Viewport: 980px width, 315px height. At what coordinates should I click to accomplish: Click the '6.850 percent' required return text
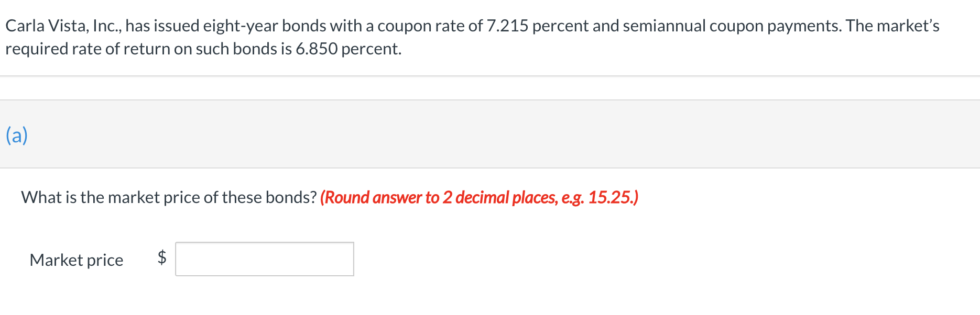(x=349, y=49)
